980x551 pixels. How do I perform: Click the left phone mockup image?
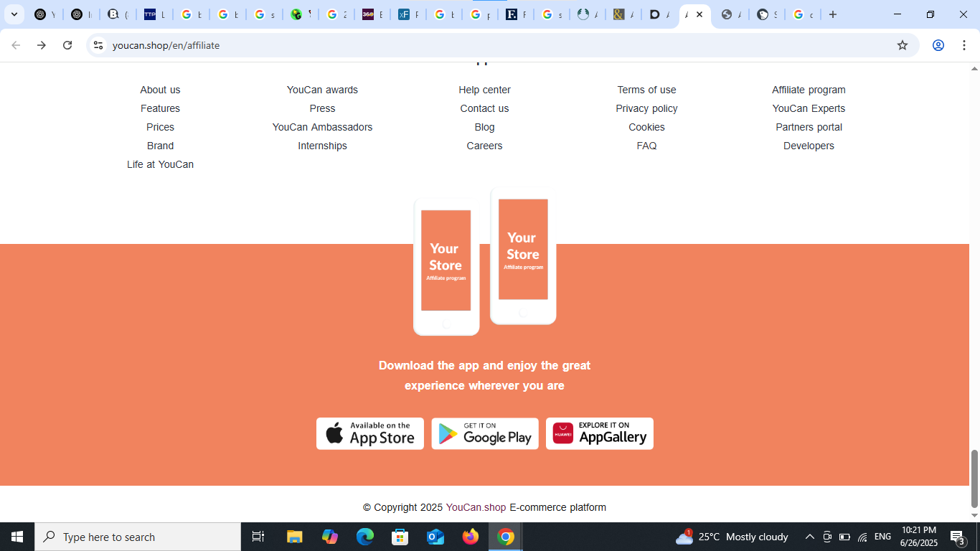(446, 267)
